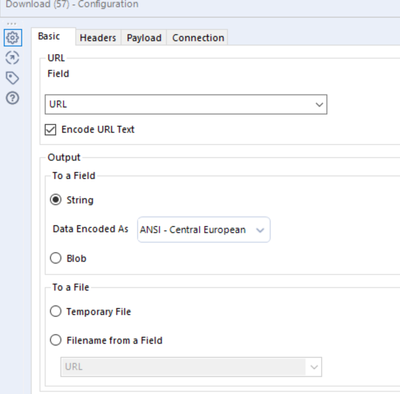Open the Navigation target icon in sidebar
Image resolution: width=400 pixels, height=394 pixels.
point(13,58)
